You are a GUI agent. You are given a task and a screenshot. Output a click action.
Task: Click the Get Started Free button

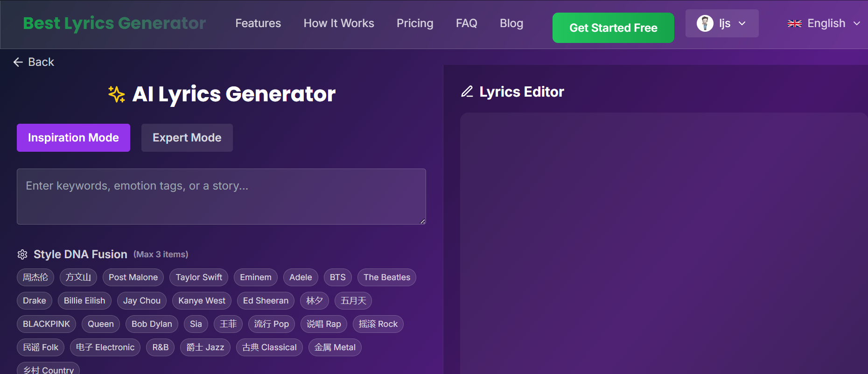[x=613, y=28]
